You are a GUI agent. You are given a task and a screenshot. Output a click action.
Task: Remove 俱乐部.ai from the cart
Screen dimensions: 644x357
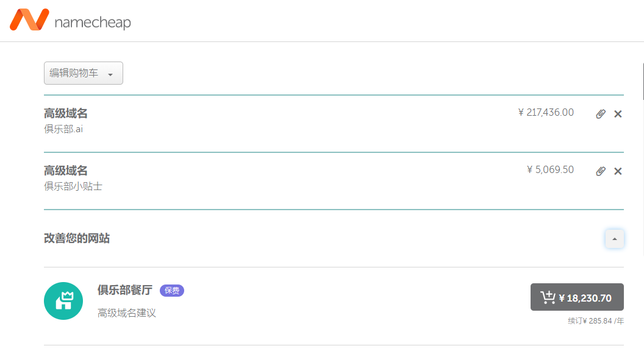pyautogui.click(x=618, y=114)
